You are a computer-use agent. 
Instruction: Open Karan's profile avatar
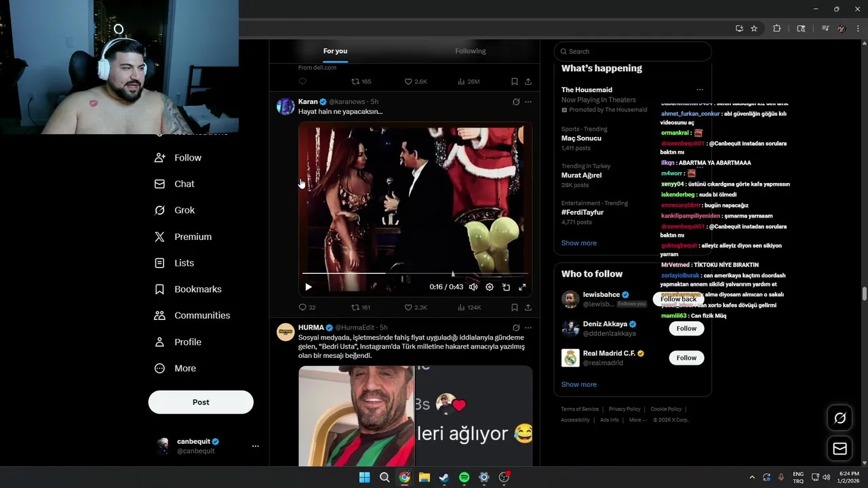tap(285, 106)
